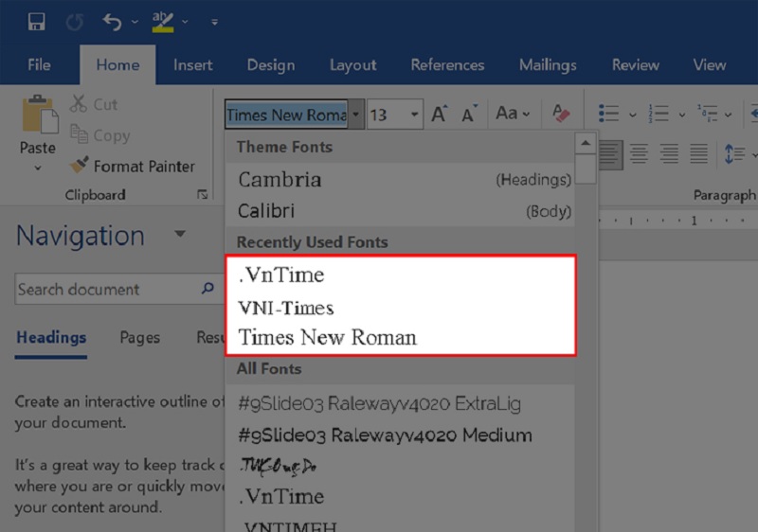This screenshot has width=758, height=532.
Task: Click the font list scrollbar thumb
Action: [x=586, y=168]
